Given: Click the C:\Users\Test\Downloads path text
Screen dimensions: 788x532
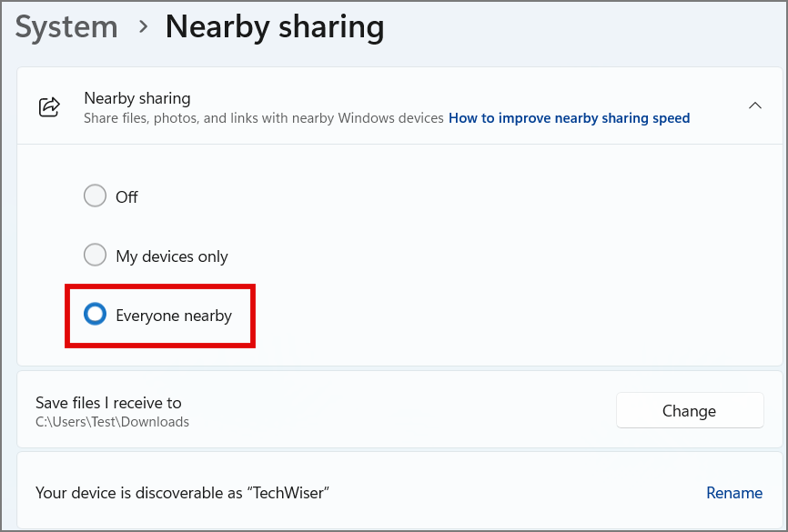Looking at the screenshot, I should [x=112, y=422].
